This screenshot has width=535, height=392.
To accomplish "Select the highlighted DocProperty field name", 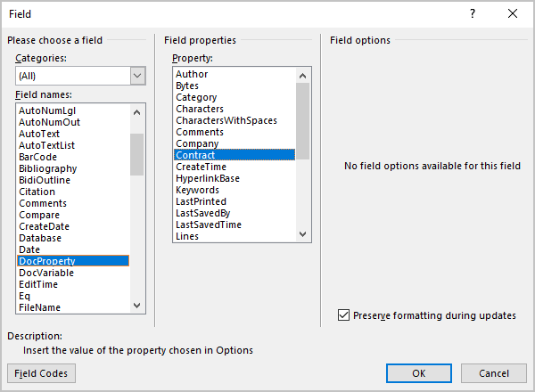I will click(73, 261).
